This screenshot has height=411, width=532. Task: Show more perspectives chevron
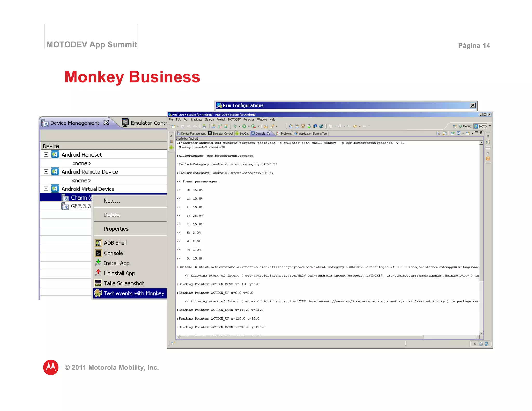[x=490, y=125]
